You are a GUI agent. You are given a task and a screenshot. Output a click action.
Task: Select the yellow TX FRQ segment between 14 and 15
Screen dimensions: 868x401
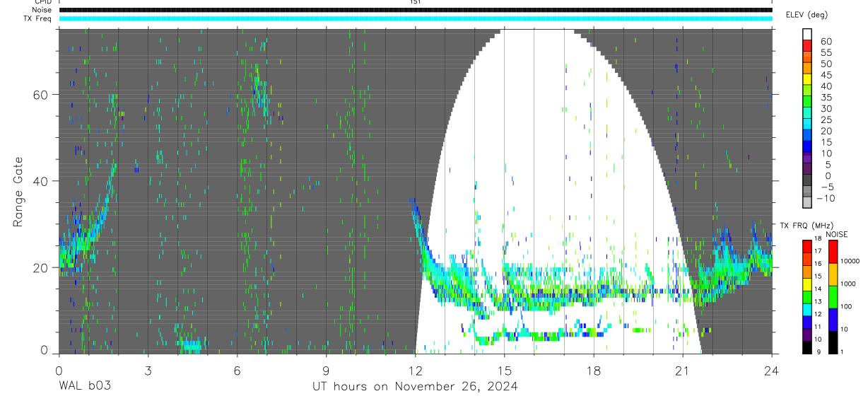[807, 284]
